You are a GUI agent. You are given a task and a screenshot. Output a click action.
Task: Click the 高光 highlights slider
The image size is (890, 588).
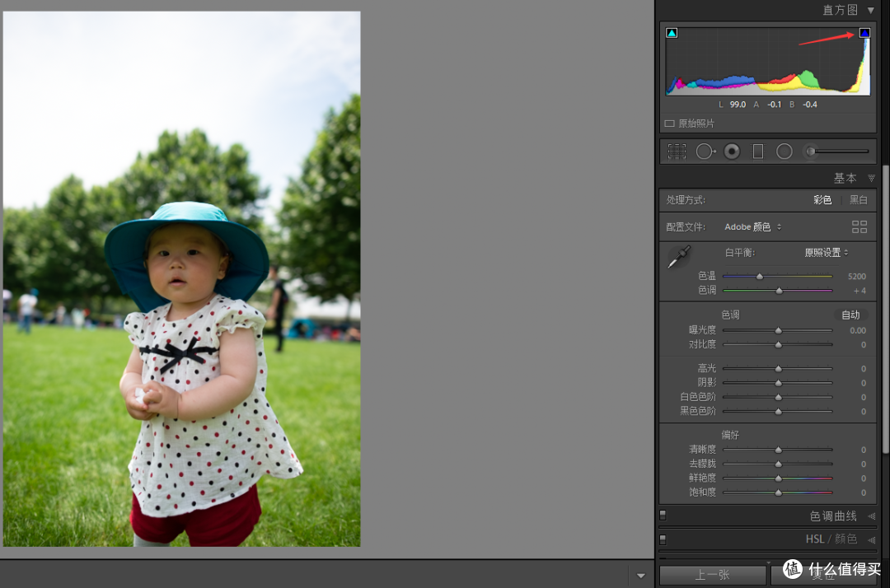[777, 369]
